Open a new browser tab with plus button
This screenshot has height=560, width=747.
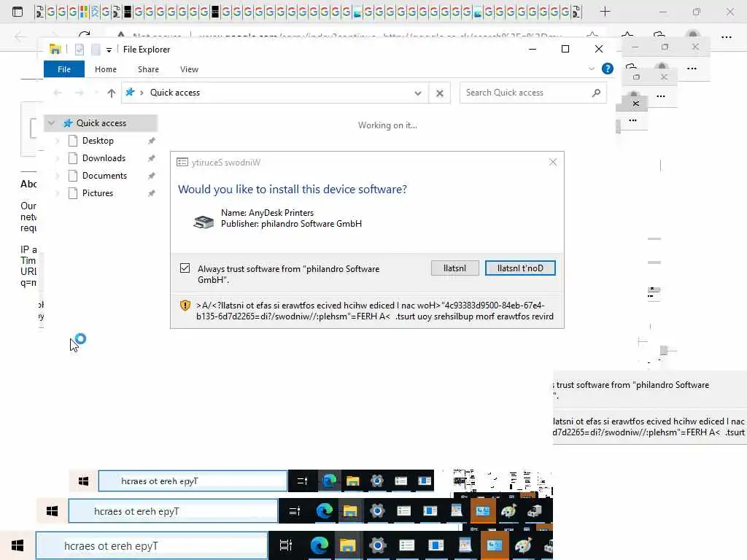coord(605,12)
